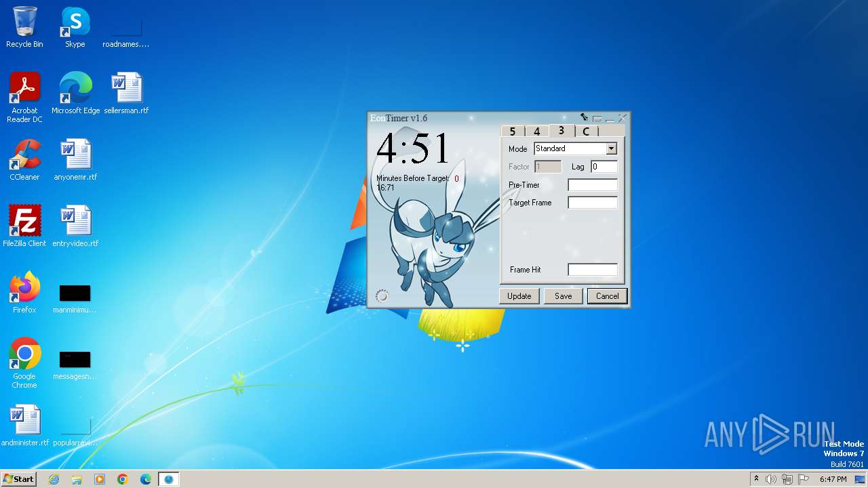Open File Explorer from taskbar
The width and height of the screenshot is (868, 488).
tap(77, 479)
